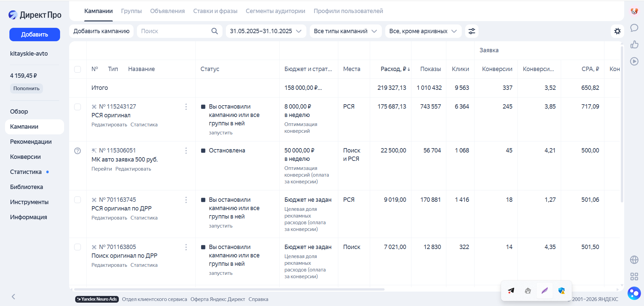Viewport: 644px width, 306px height.
Task: Open the Все типы кампаний dropdown
Action: [x=345, y=31]
